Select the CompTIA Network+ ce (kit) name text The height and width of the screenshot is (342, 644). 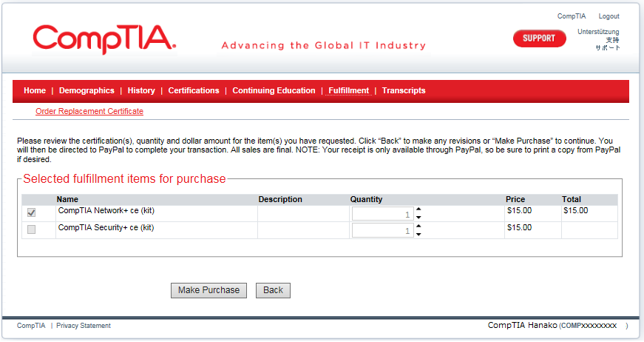pyautogui.click(x=106, y=210)
